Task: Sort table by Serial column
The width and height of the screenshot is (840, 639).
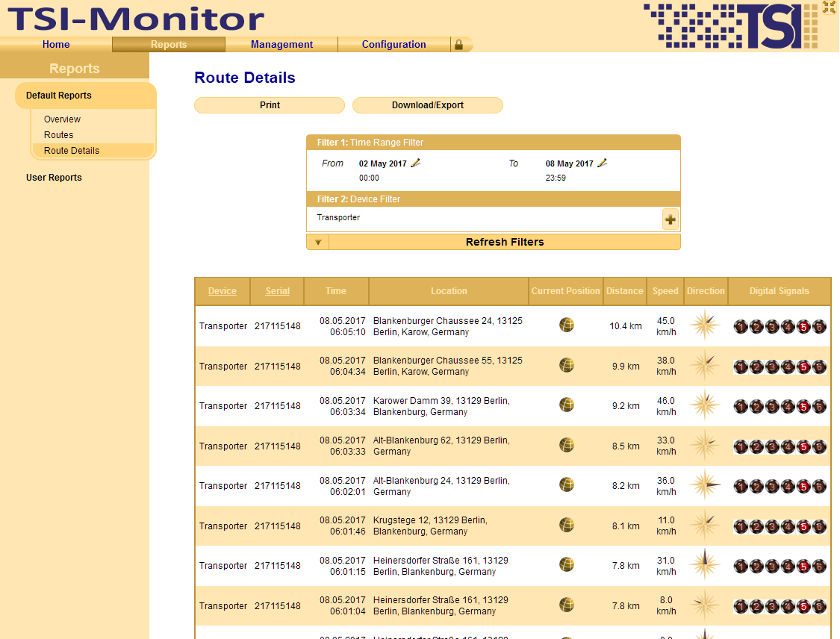Action: coord(278,291)
